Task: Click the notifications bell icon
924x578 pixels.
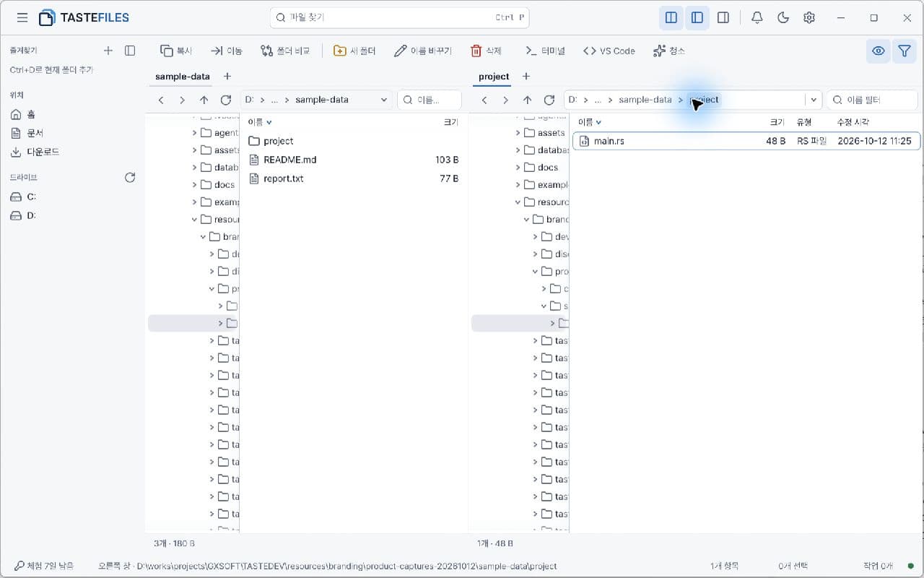Action: (757, 17)
